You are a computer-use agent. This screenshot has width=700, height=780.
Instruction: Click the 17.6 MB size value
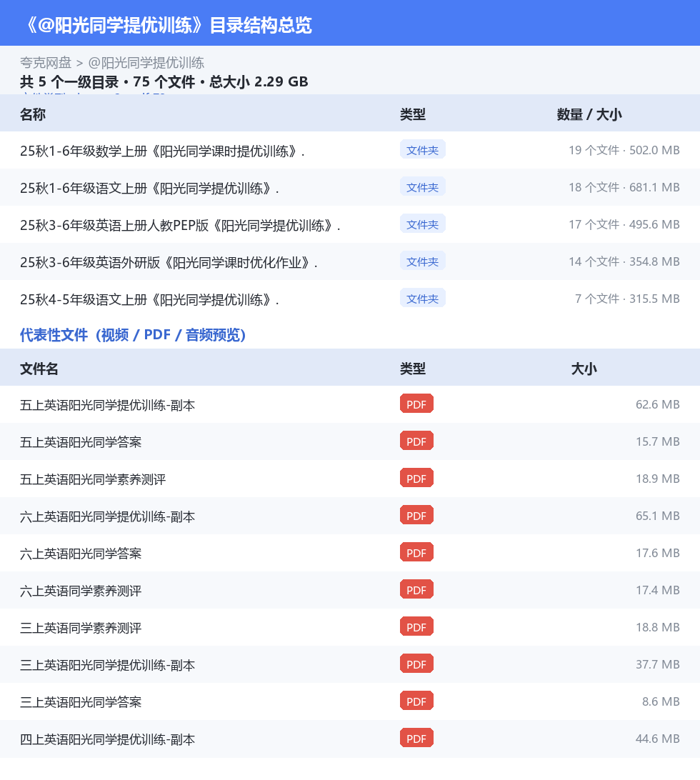(x=658, y=553)
